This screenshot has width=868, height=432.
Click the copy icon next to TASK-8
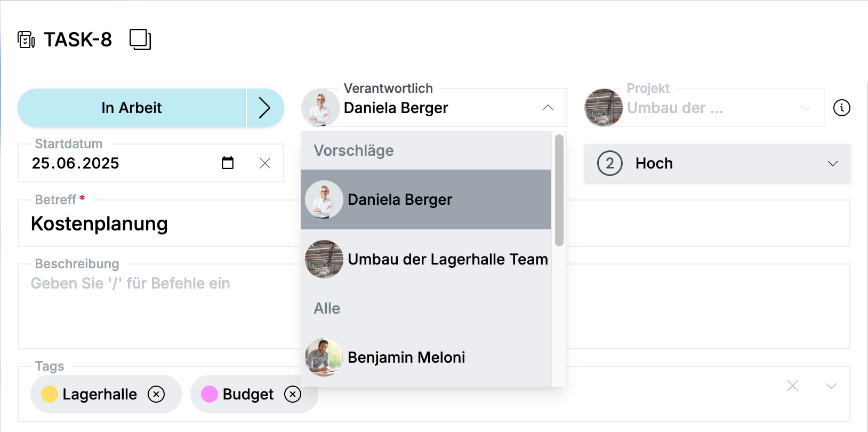point(140,39)
